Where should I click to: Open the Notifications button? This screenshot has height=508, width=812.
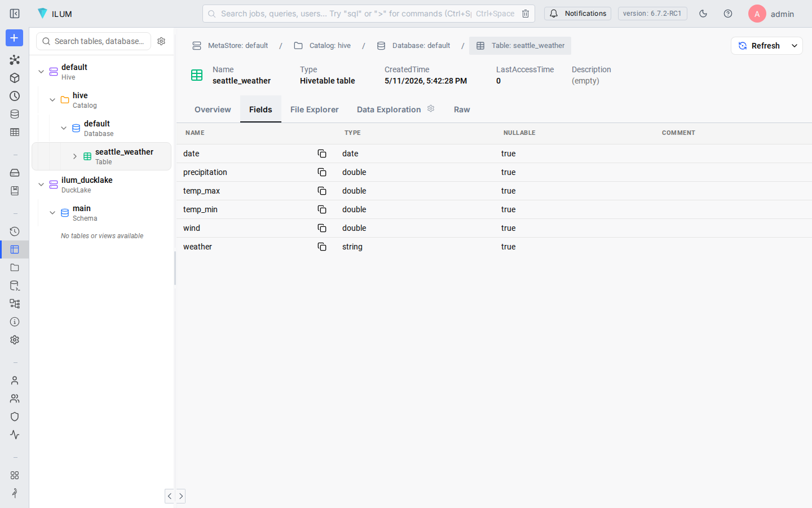point(577,14)
